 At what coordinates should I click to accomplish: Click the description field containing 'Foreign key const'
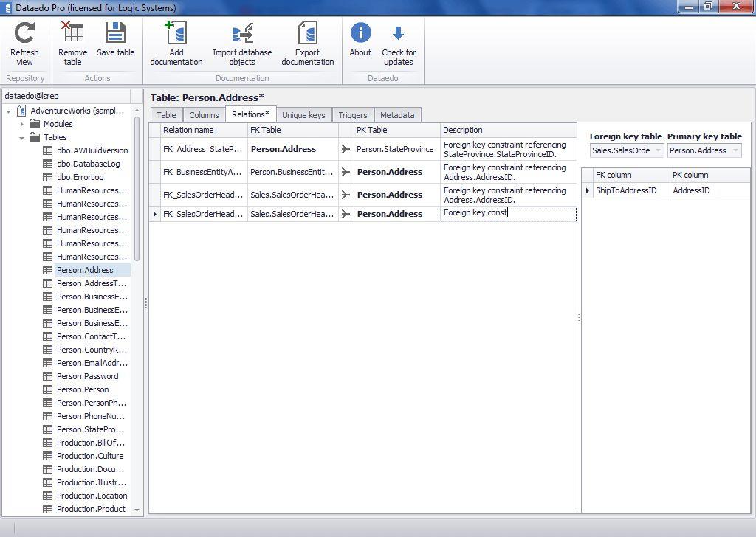tap(508, 214)
